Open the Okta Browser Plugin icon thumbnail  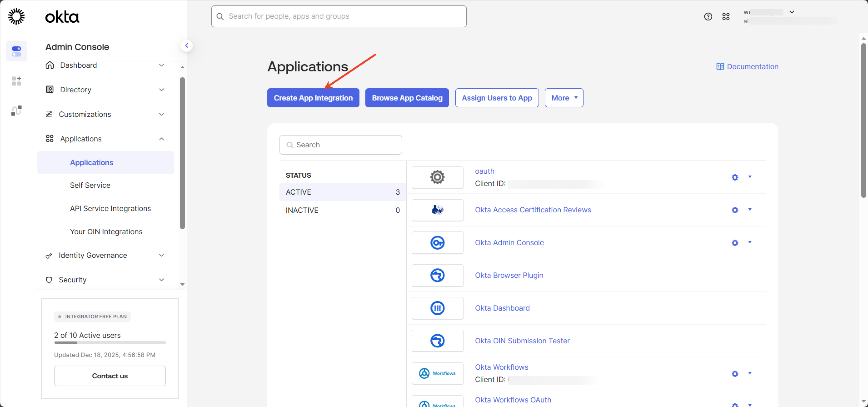click(437, 276)
